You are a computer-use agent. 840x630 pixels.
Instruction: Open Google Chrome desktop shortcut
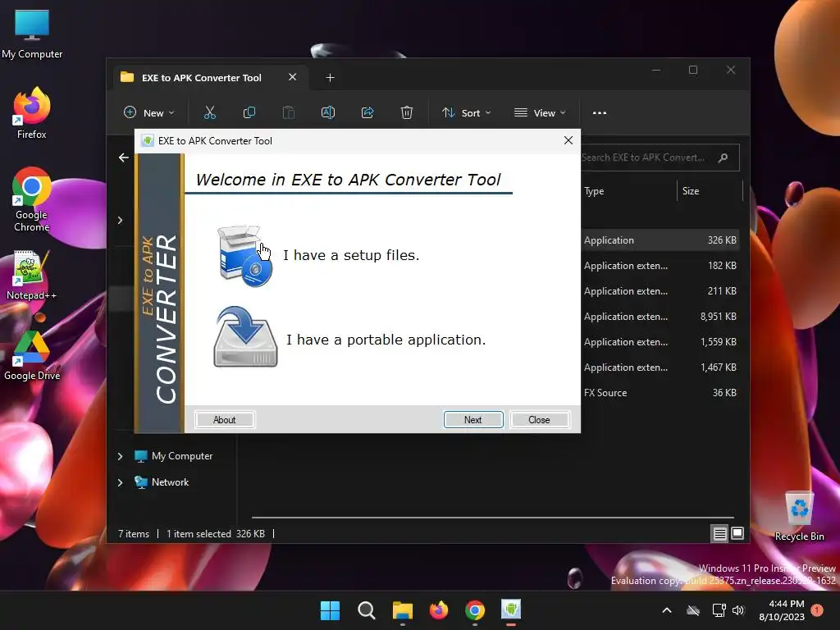pos(32,199)
